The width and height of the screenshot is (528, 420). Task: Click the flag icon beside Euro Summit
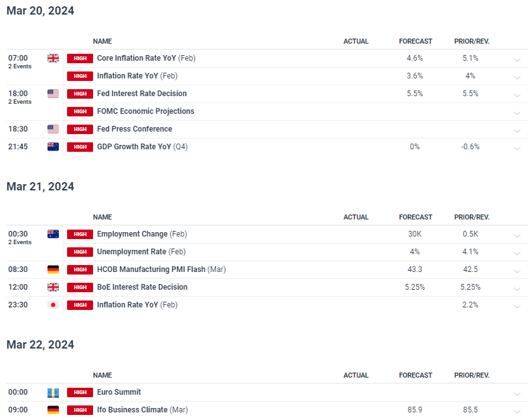pyautogui.click(x=53, y=392)
